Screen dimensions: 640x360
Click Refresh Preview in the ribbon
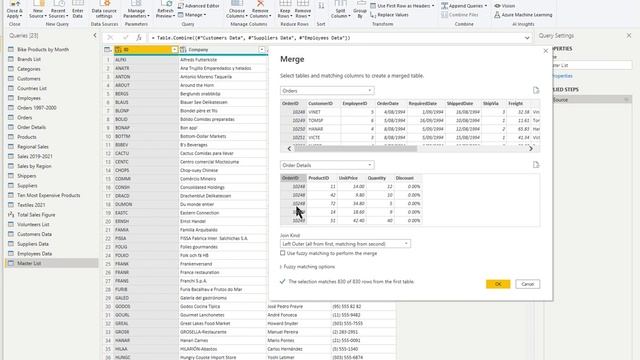coord(165,9)
